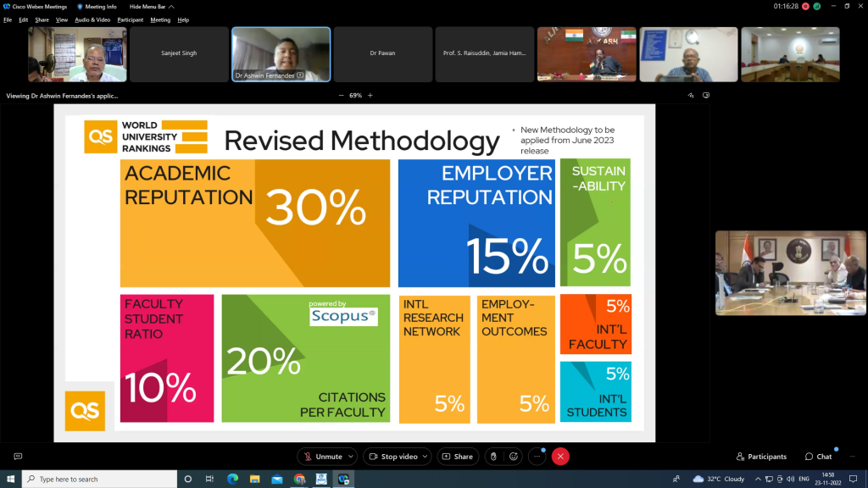Open Mail app from taskbar
The image size is (868, 488).
point(277,479)
